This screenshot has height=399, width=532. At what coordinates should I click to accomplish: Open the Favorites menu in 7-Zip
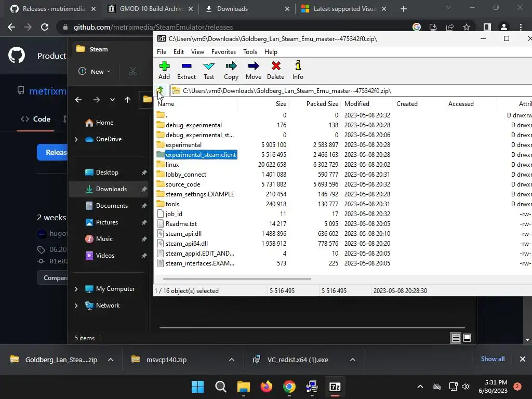(223, 52)
